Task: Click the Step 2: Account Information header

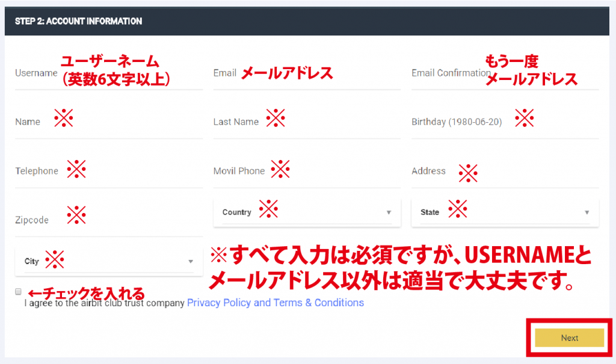Action: click(307, 21)
